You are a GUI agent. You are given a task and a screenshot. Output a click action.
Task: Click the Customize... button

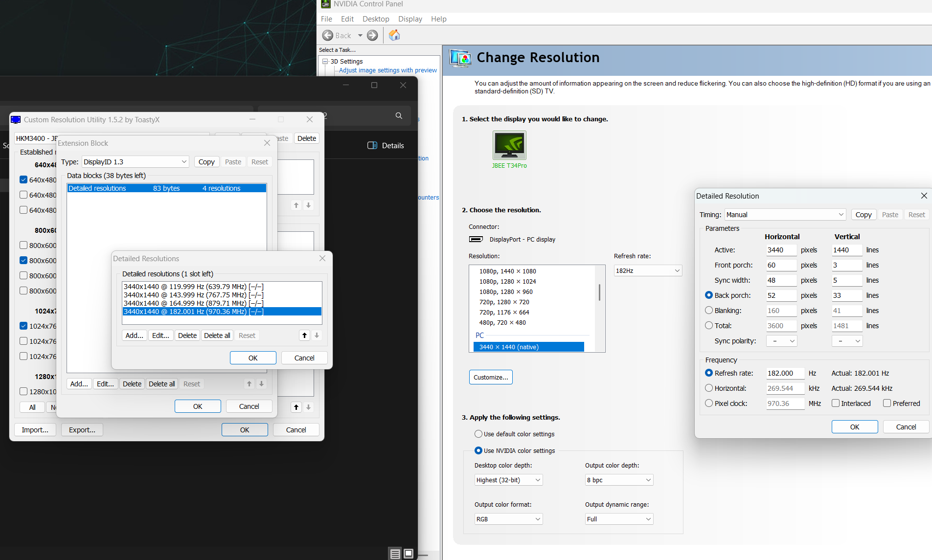pos(491,378)
